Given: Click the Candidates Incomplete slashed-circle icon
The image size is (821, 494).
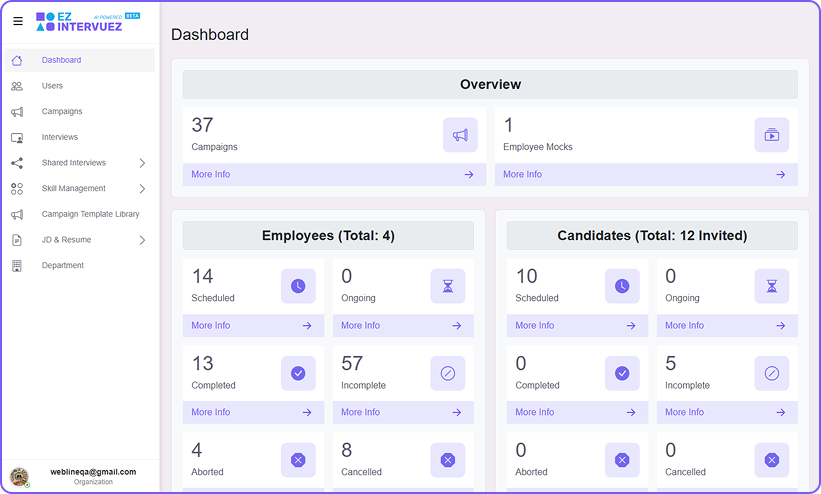Looking at the screenshot, I should coord(771,373).
